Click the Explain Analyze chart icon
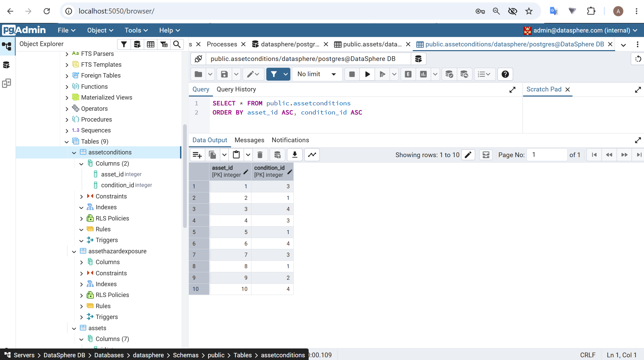This screenshot has width=644, height=360. point(423,74)
